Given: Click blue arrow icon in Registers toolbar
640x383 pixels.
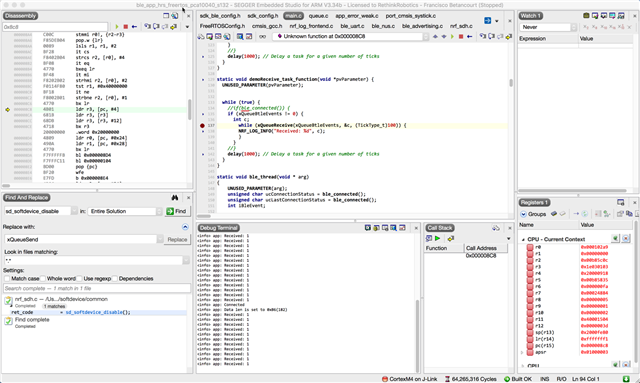Looking at the screenshot, I should 576,214.
